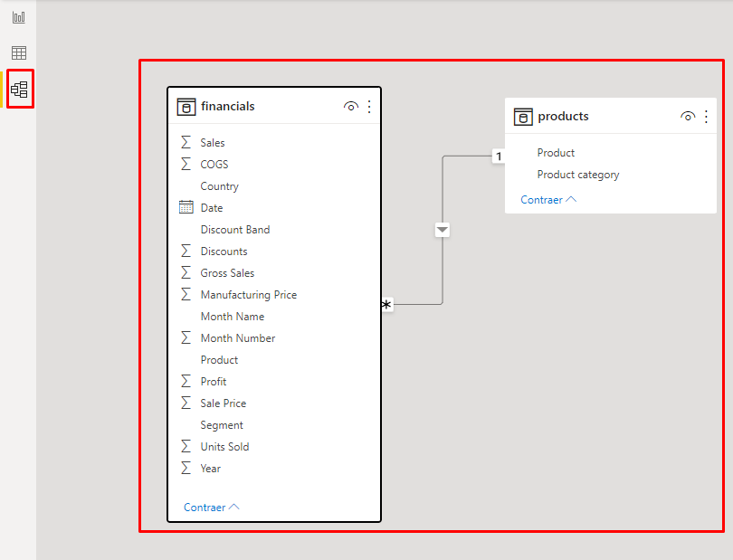This screenshot has width=733, height=560.
Task: Click the sigma icon next to Profit
Action: coord(186,382)
